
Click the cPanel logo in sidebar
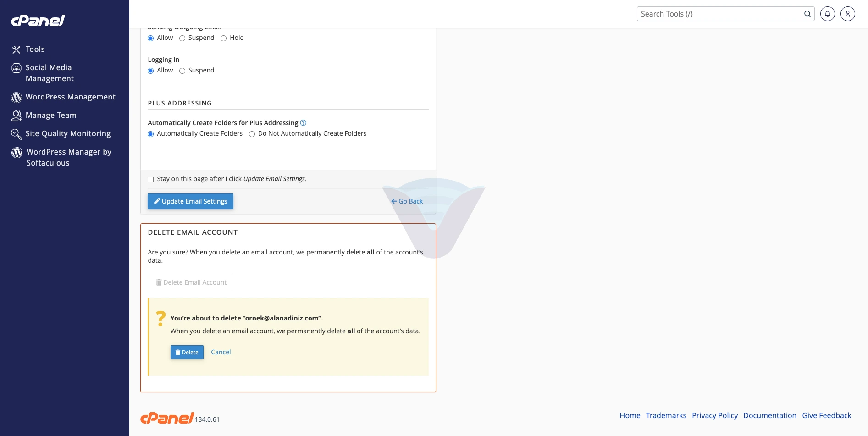click(x=38, y=21)
